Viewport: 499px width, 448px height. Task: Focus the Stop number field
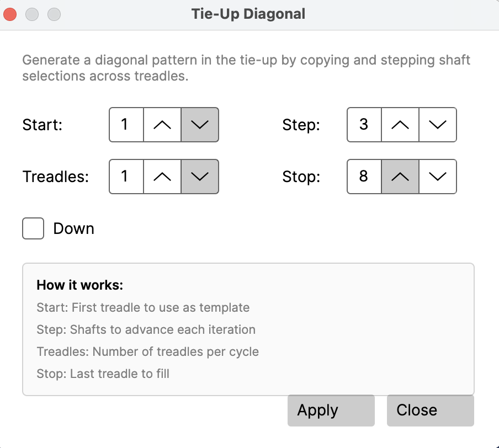364,177
